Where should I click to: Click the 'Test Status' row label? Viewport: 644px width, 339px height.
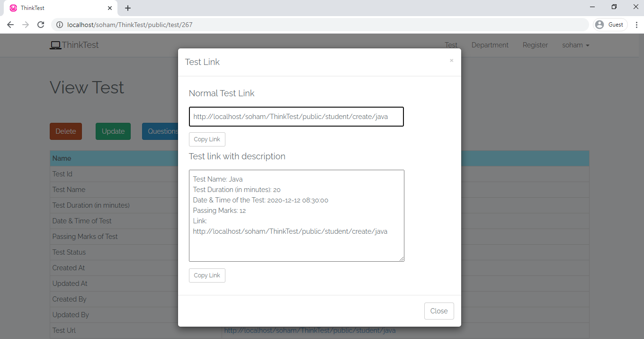[x=69, y=252]
